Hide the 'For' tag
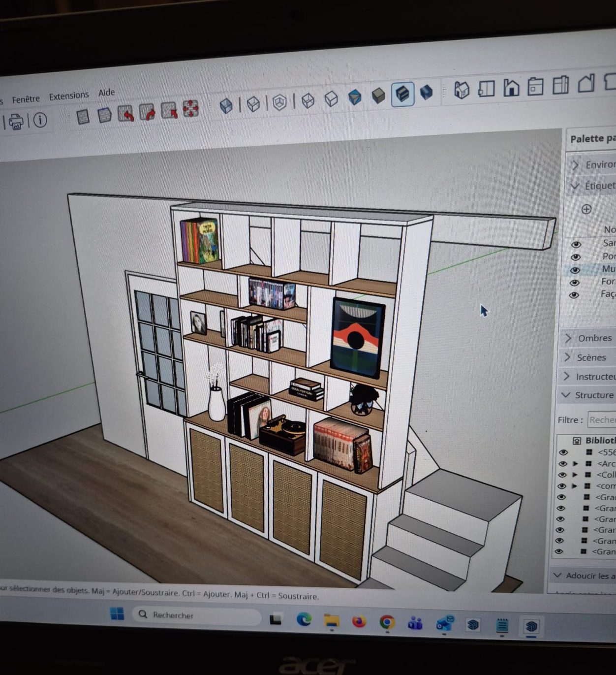The height and width of the screenshot is (675, 616). 574,283
